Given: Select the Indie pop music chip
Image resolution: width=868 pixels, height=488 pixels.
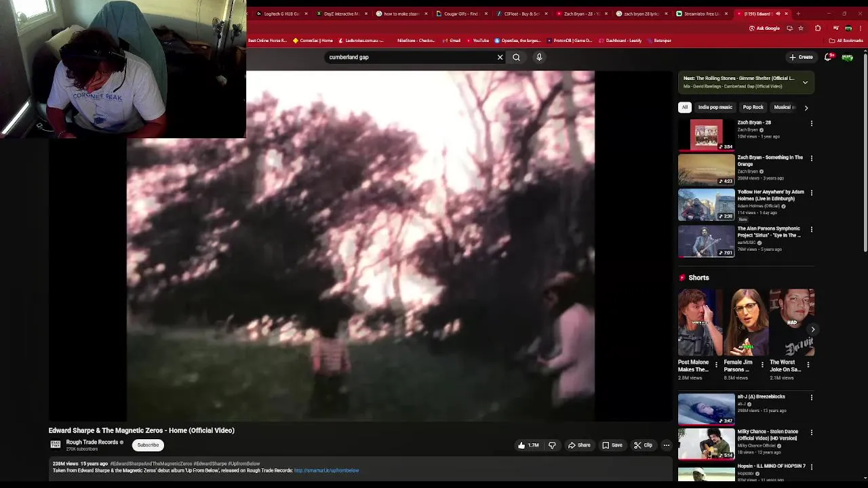Looking at the screenshot, I should pyautogui.click(x=715, y=107).
